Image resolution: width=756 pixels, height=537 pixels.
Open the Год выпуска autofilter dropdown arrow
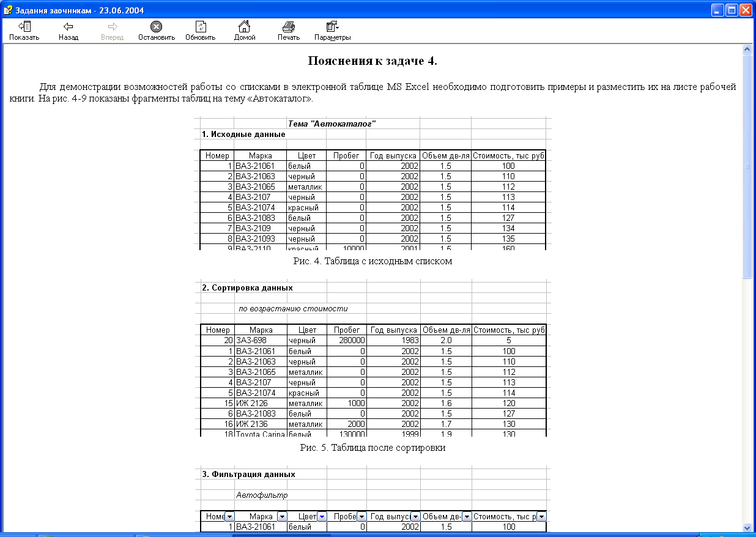pos(415,517)
